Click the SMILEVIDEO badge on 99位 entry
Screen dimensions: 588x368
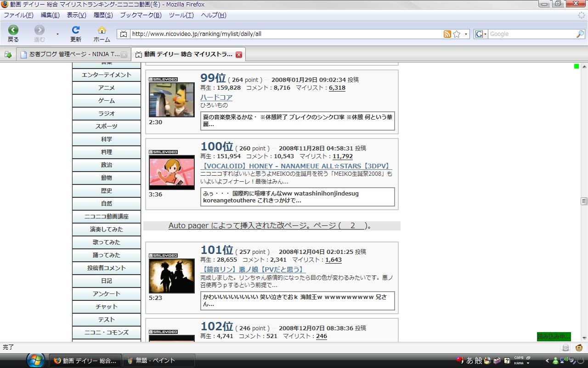tap(163, 80)
